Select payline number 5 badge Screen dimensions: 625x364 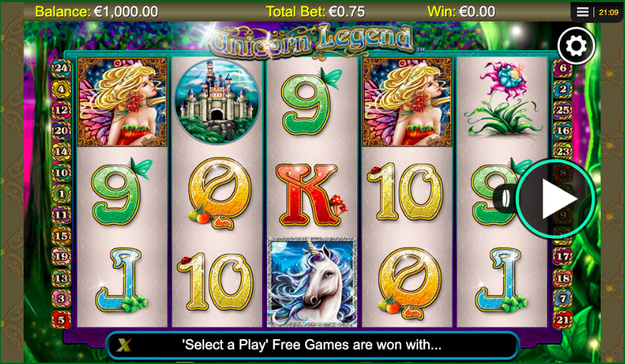[62, 320]
